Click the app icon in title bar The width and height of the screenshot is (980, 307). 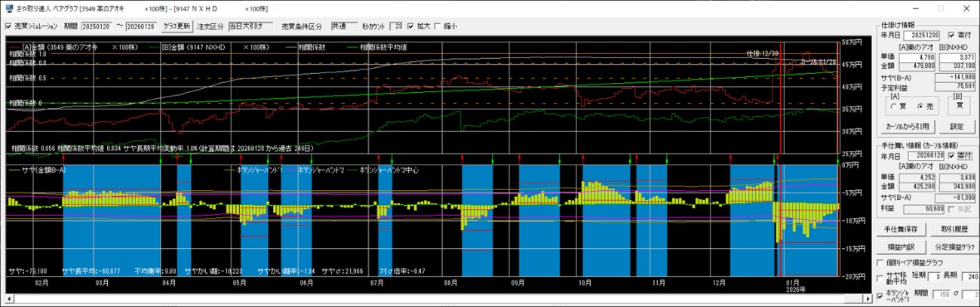pyautogui.click(x=8, y=8)
